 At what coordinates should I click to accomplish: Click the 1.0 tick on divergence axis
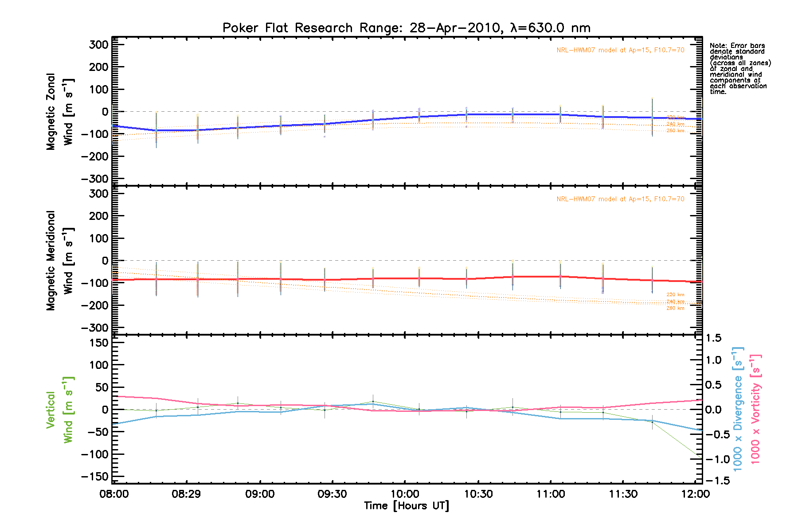[713, 360]
